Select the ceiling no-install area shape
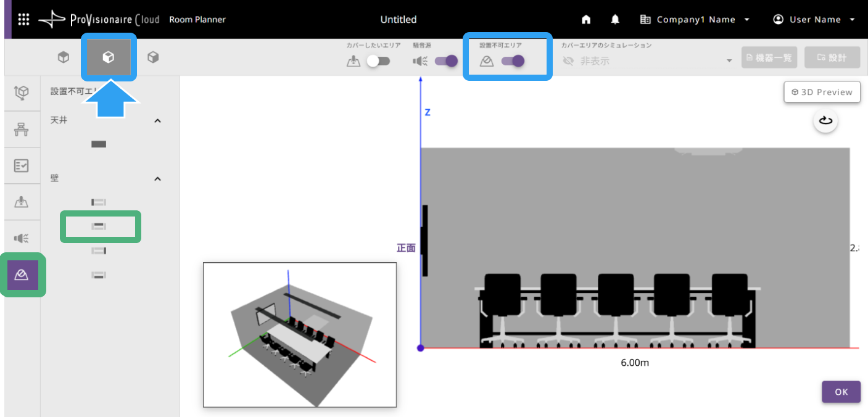The image size is (868, 417). point(99,144)
